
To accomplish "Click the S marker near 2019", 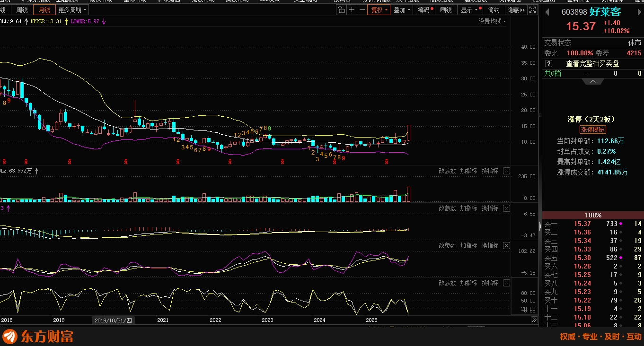I will (70, 162).
